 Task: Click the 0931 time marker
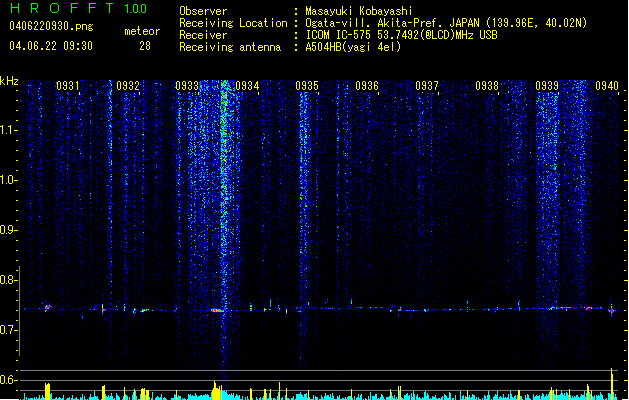(x=67, y=85)
